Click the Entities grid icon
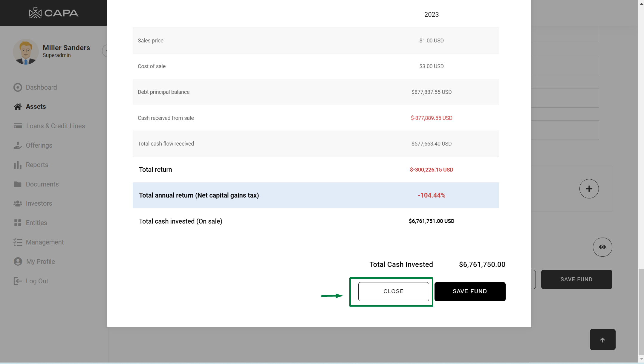This screenshot has height=364, width=644. coord(18,223)
